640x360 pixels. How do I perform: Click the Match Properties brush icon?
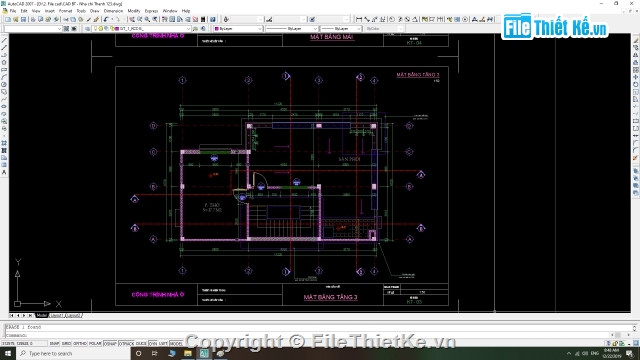pyautogui.click(x=89, y=19)
